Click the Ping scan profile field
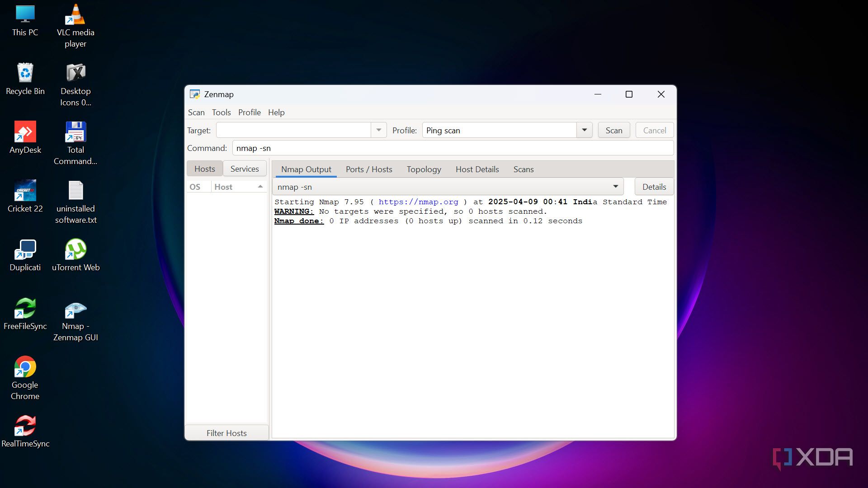868x488 pixels. coord(499,130)
